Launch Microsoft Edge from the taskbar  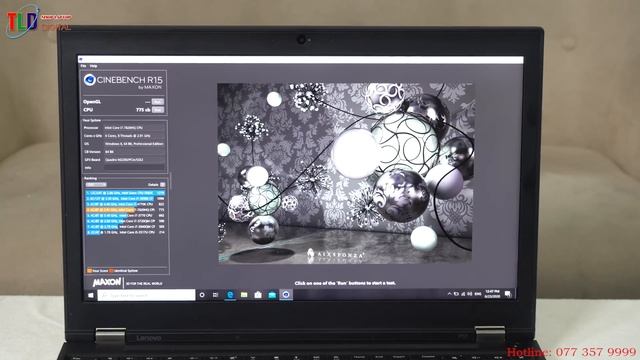pos(230,295)
